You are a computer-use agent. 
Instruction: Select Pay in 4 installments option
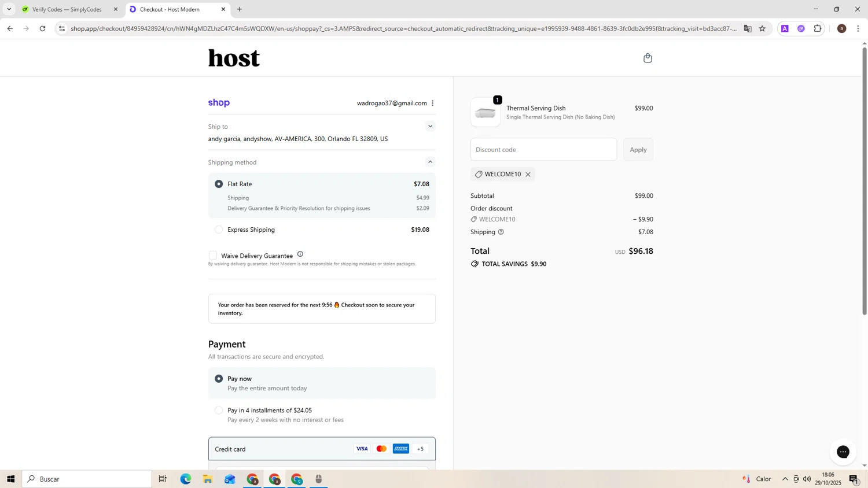(x=219, y=411)
